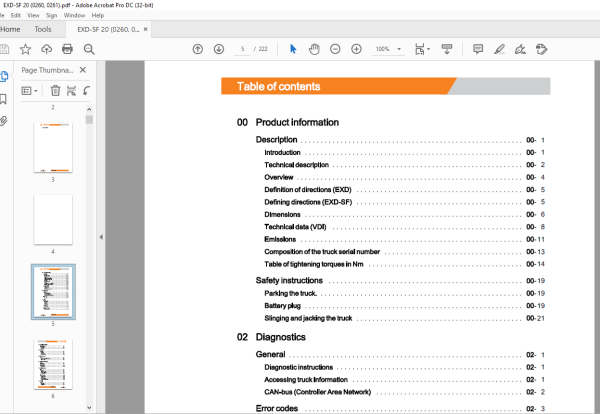Add the document to starred files

tap(25, 49)
